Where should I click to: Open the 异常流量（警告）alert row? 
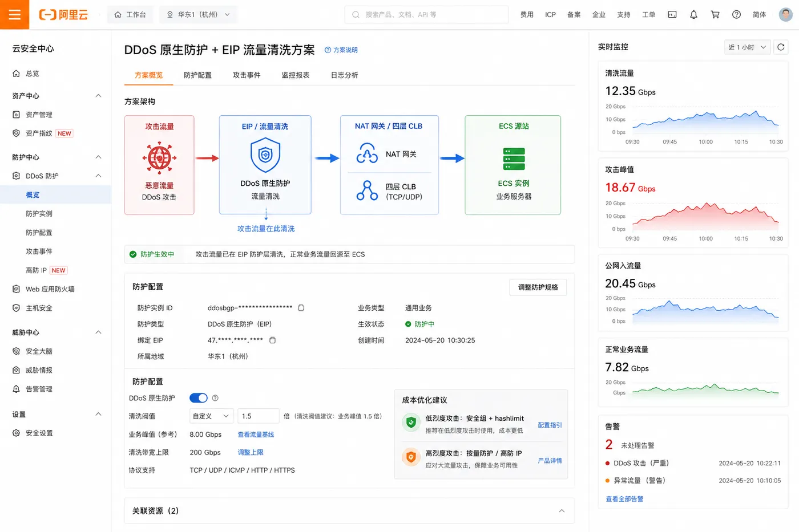[x=693, y=481]
